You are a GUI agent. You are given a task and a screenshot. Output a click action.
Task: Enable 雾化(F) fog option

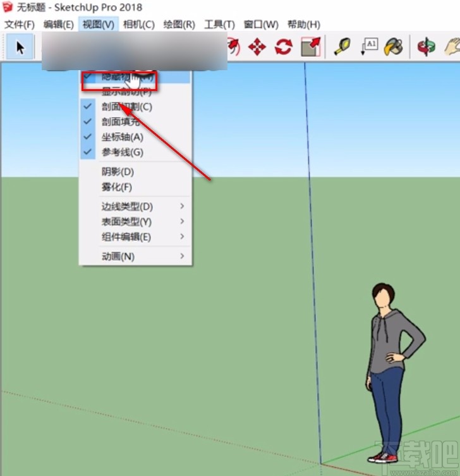(x=135, y=187)
